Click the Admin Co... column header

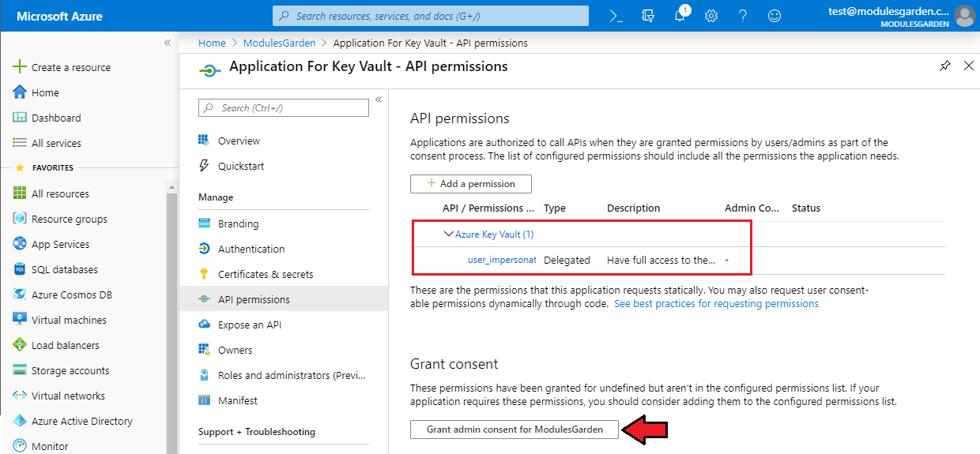click(x=752, y=208)
